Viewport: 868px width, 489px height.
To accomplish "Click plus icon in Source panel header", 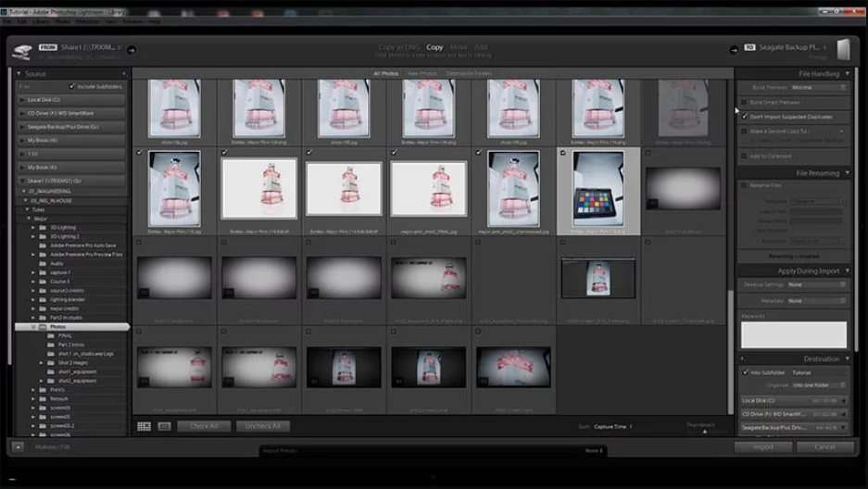I will click(x=123, y=73).
